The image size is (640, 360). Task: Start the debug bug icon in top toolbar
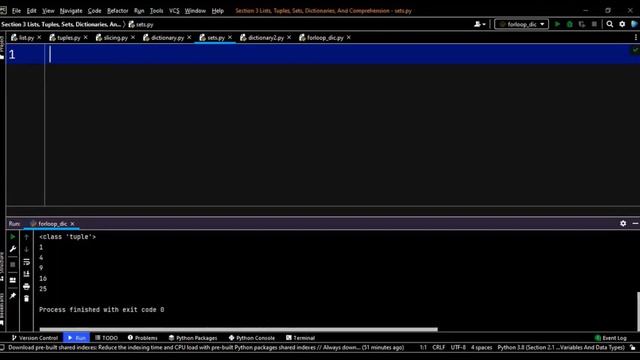[x=569, y=24]
